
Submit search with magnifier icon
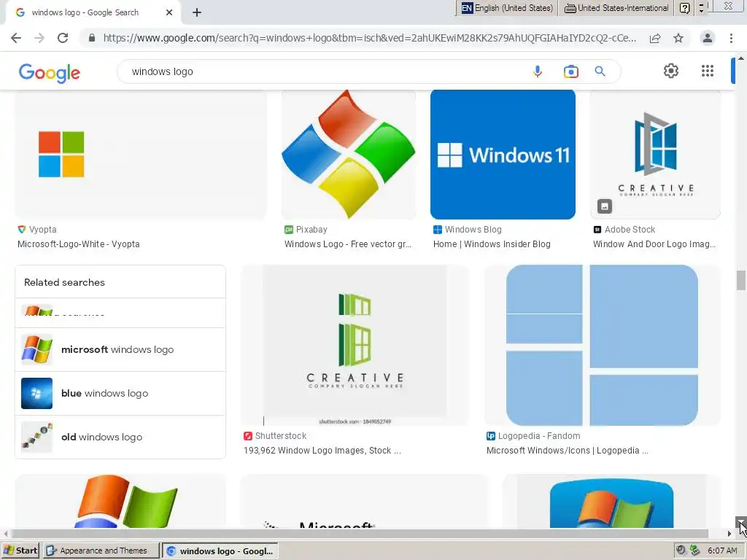[x=600, y=71]
